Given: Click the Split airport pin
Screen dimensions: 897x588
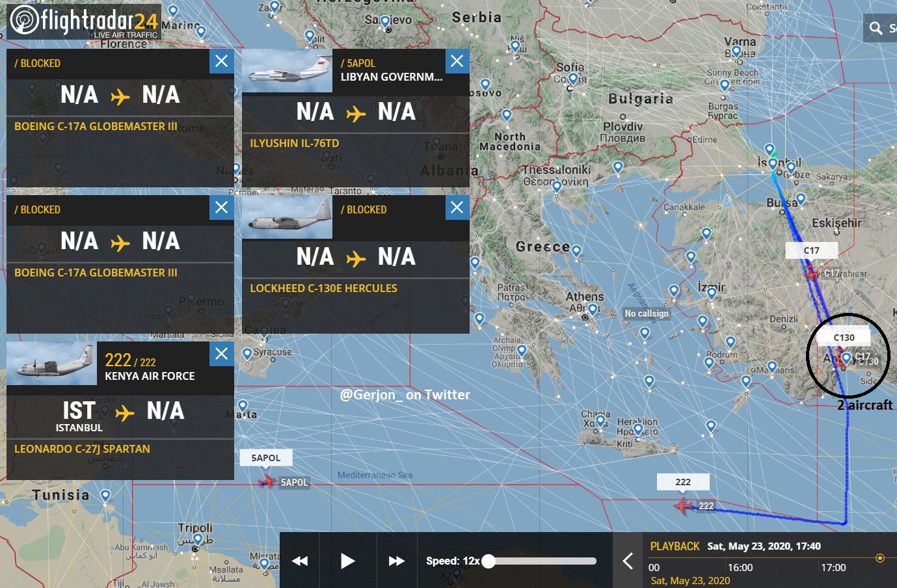Looking at the screenshot, I should click(310, 36).
